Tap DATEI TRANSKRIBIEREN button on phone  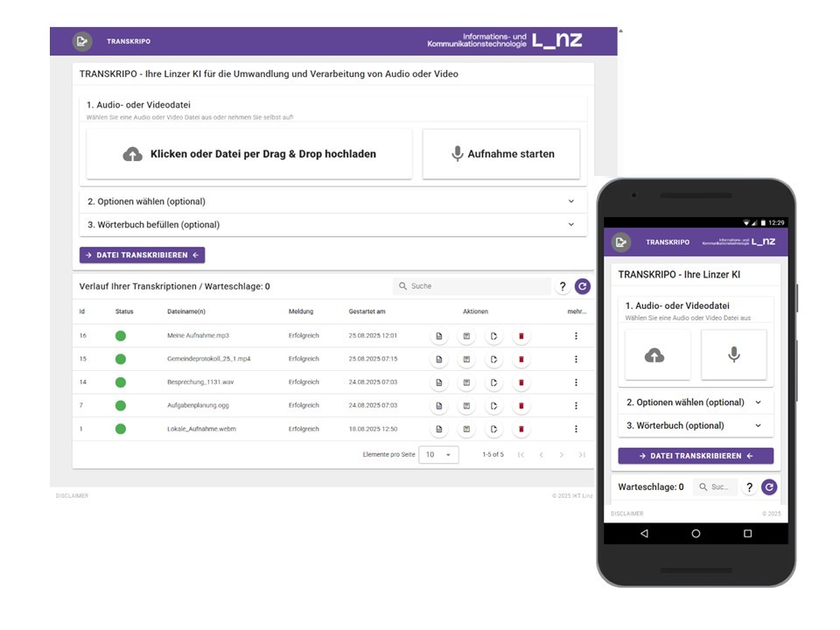click(696, 456)
